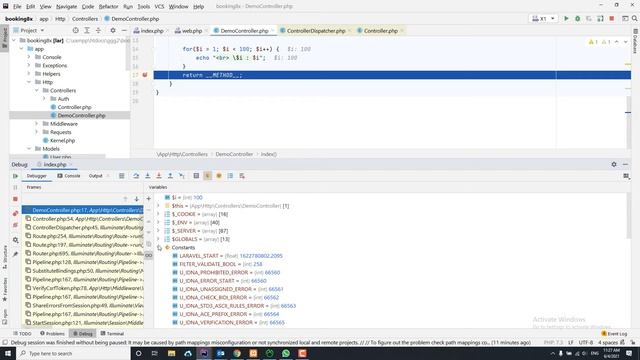Click the red Force Step Into icon
640x360 pixels.
coord(159,176)
